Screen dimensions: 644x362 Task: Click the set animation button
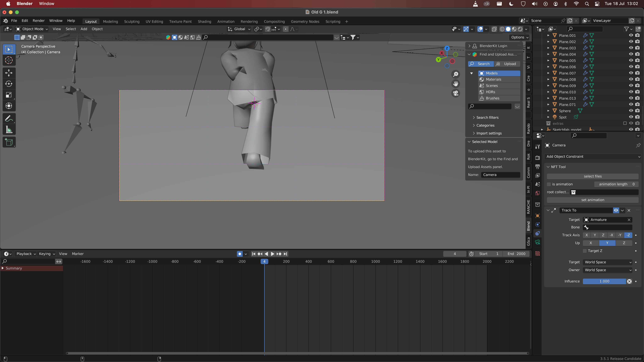592,200
